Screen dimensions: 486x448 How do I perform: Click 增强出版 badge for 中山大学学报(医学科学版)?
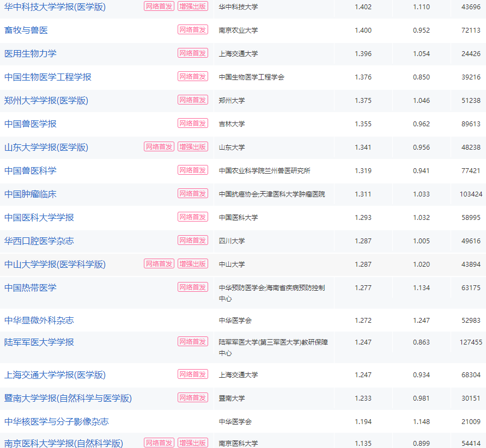(192, 264)
